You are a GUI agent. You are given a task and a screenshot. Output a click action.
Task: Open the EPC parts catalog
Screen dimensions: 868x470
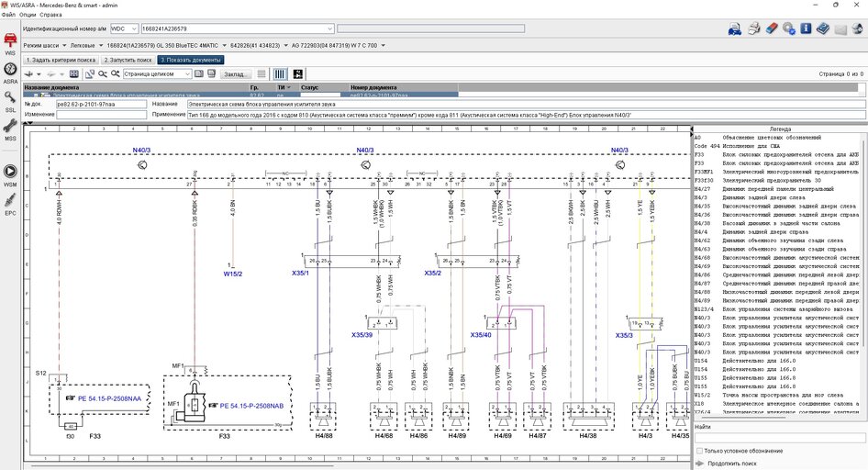(x=10, y=200)
